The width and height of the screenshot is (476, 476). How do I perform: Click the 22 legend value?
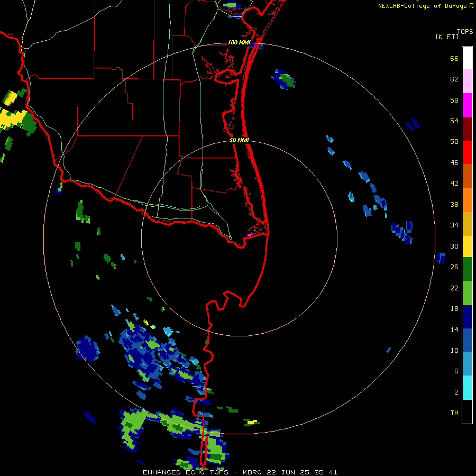coord(454,288)
